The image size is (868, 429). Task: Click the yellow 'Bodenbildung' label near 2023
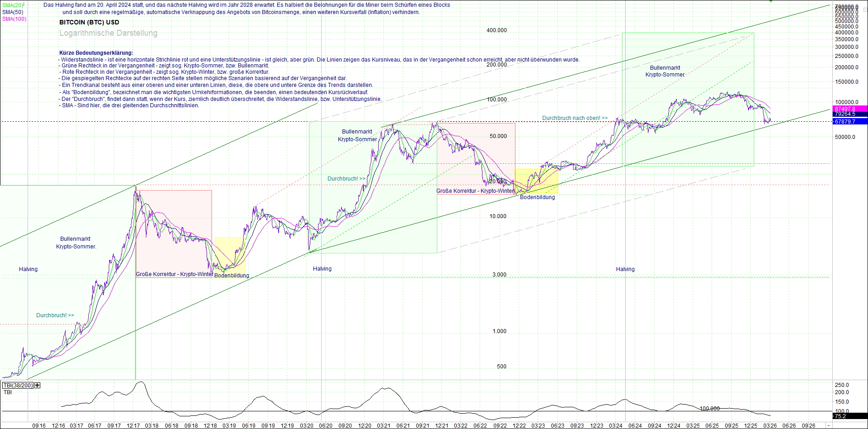pyautogui.click(x=537, y=197)
